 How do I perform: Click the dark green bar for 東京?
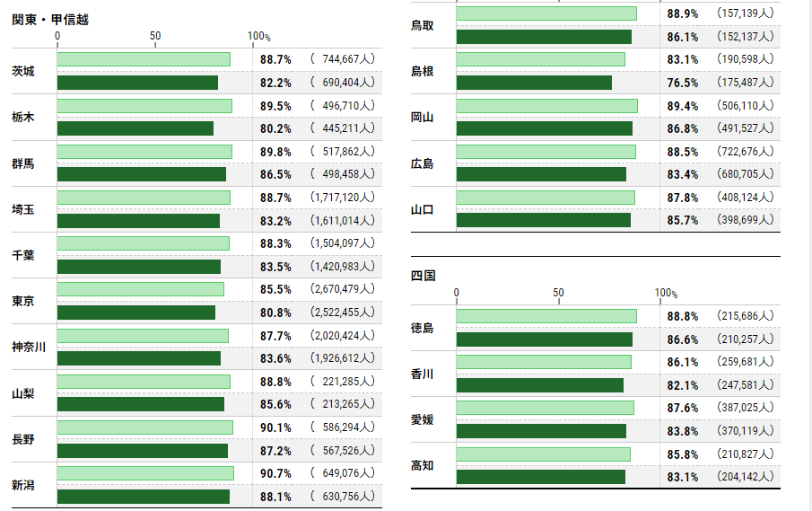[136, 313]
